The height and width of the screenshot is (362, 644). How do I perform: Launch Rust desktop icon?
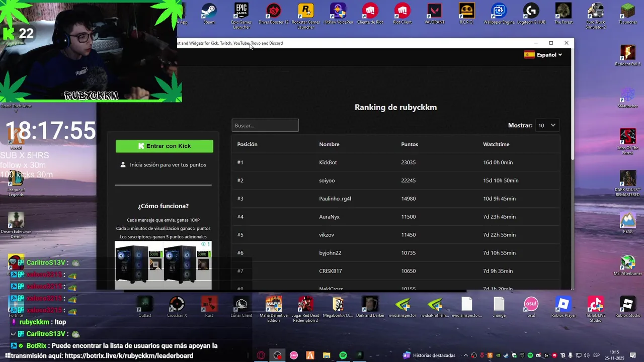[x=209, y=307]
